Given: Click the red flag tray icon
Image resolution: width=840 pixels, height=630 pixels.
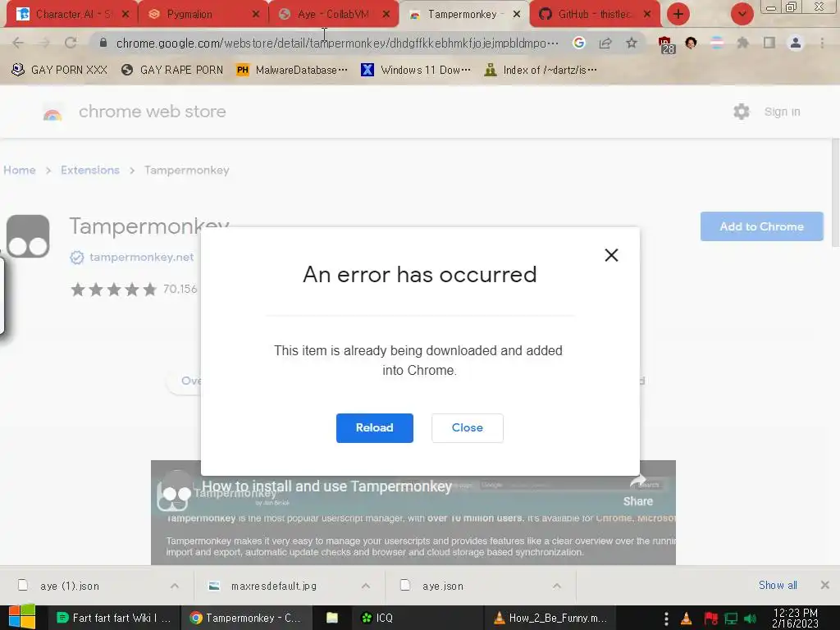Looking at the screenshot, I should 711,619.
